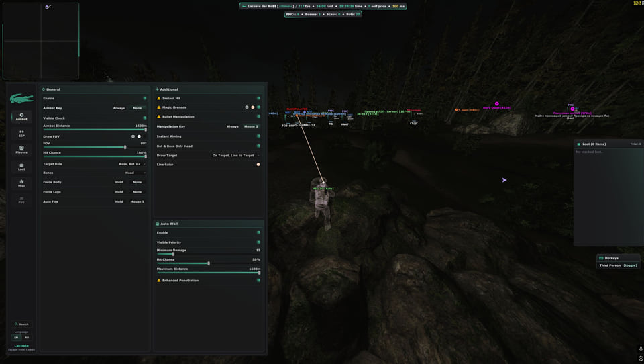Set the Auto Fire bind Mouse 5
The height and width of the screenshot is (364, 644).
click(x=137, y=202)
